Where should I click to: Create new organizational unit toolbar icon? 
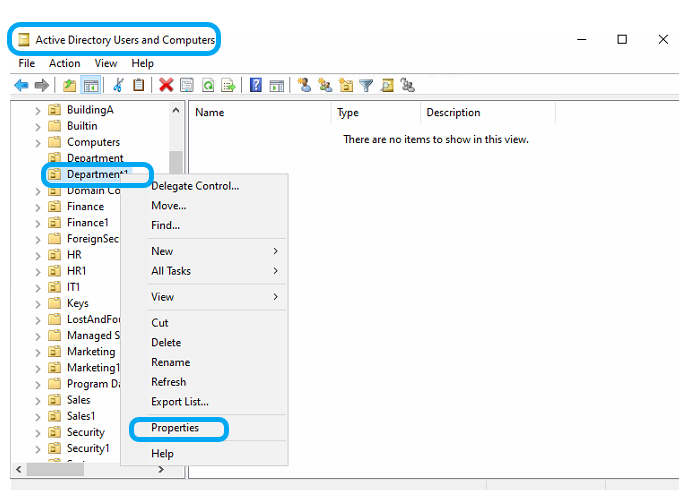(x=346, y=85)
